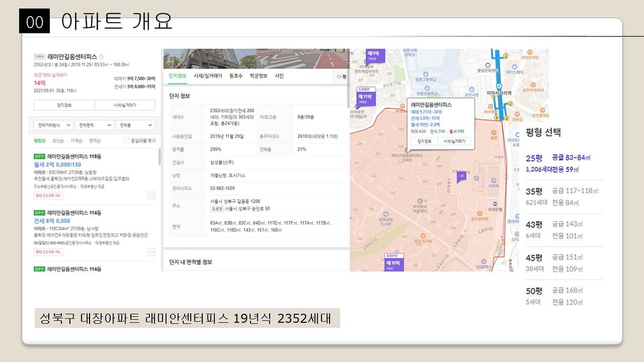This screenshot has width=644, height=362.
Task: Click the 관리사무소 phone number 02-982-1500
Action: point(222,188)
